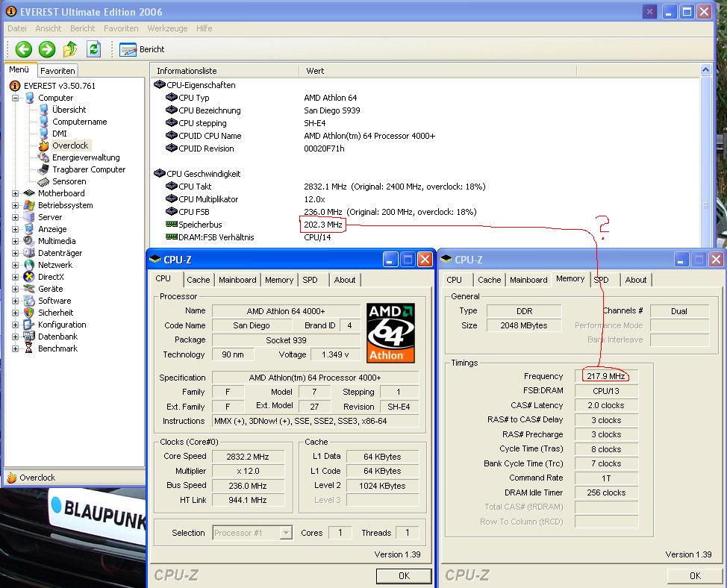This screenshot has width=727, height=588.
Task: Open the Favoriten menu
Action: click(121, 28)
